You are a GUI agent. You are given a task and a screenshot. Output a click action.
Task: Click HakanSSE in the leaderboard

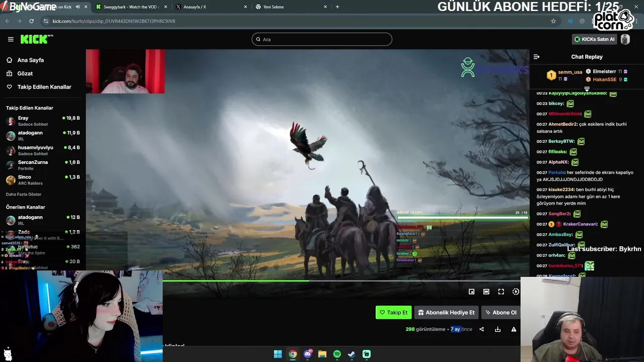tap(604, 79)
